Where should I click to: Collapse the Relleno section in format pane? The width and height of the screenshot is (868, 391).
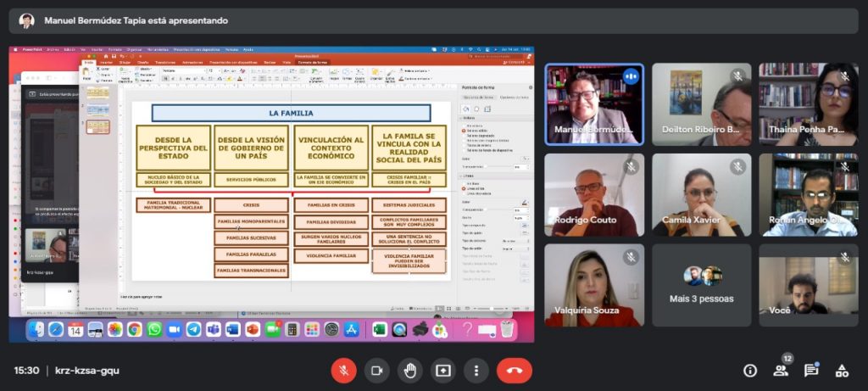(x=465, y=118)
